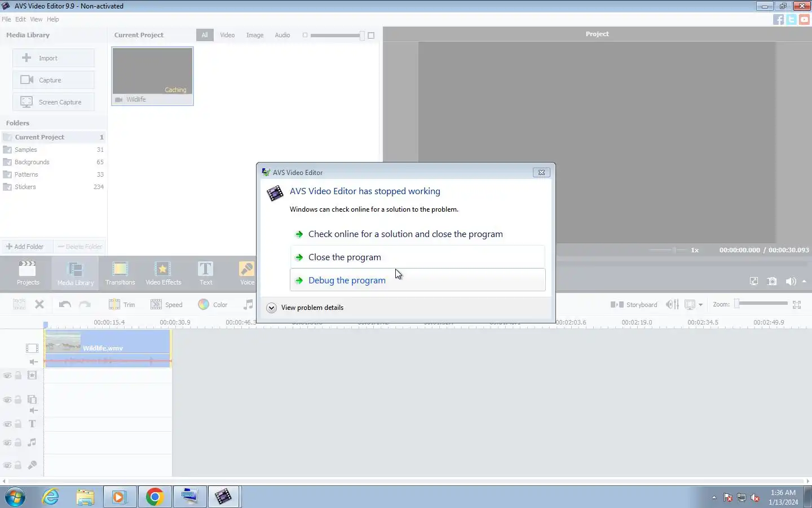Mute the main video track audio

click(33, 362)
